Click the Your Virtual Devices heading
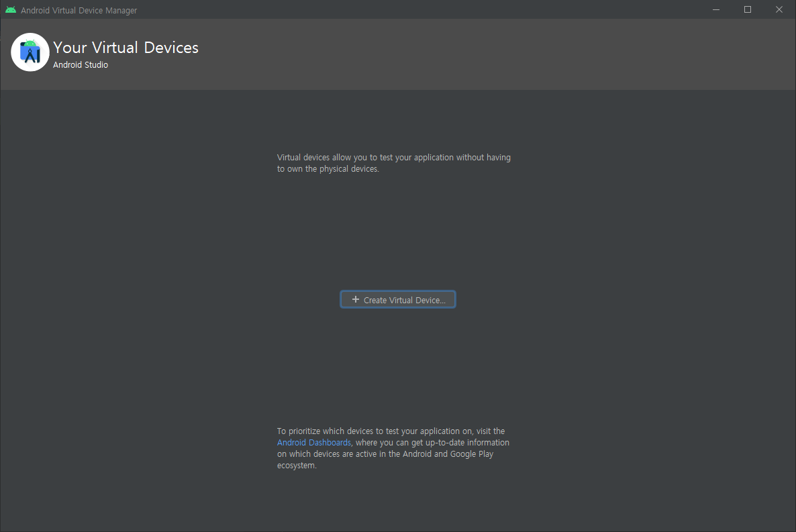The height and width of the screenshot is (532, 796). (x=126, y=47)
